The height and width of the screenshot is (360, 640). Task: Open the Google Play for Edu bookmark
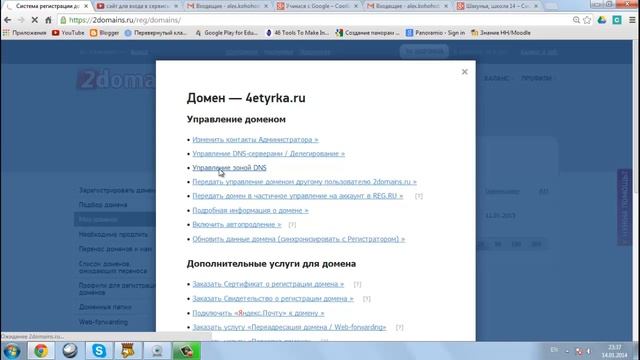click(x=227, y=33)
